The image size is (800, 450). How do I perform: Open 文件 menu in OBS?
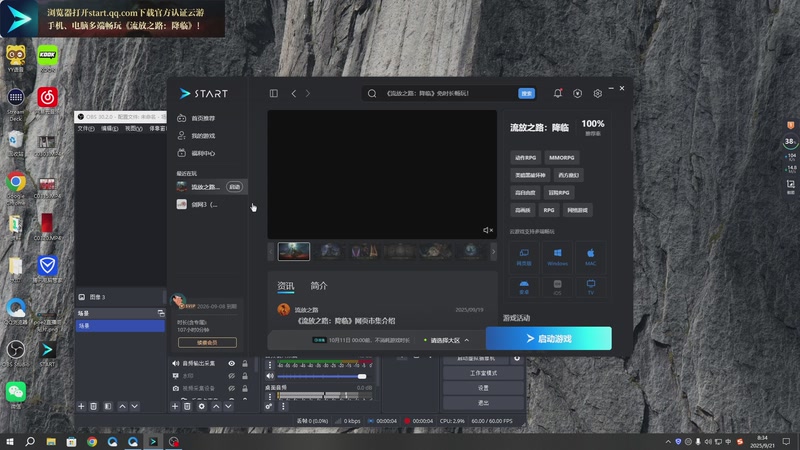86,129
